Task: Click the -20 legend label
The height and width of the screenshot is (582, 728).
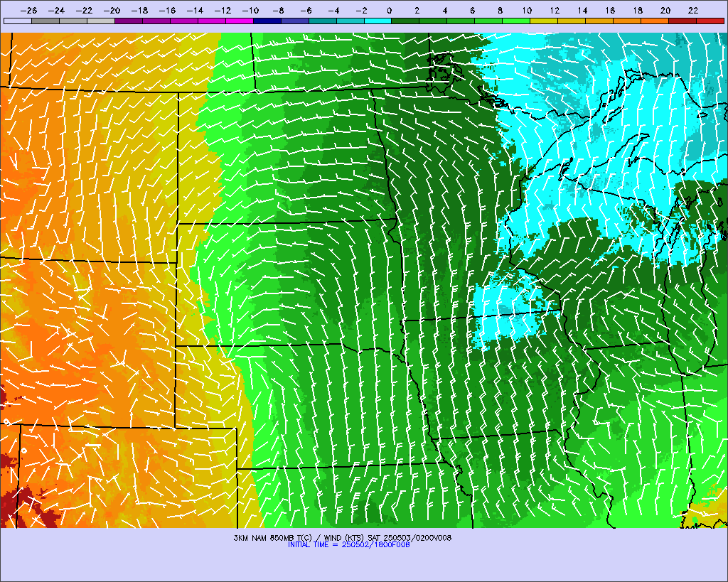Action: pos(112,10)
